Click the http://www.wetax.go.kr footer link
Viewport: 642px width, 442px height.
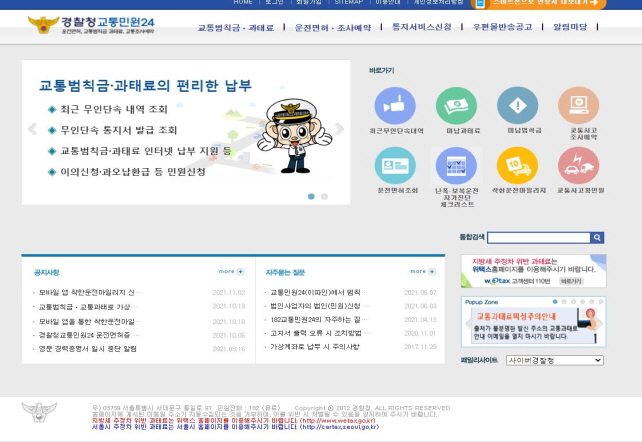(338, 421)
